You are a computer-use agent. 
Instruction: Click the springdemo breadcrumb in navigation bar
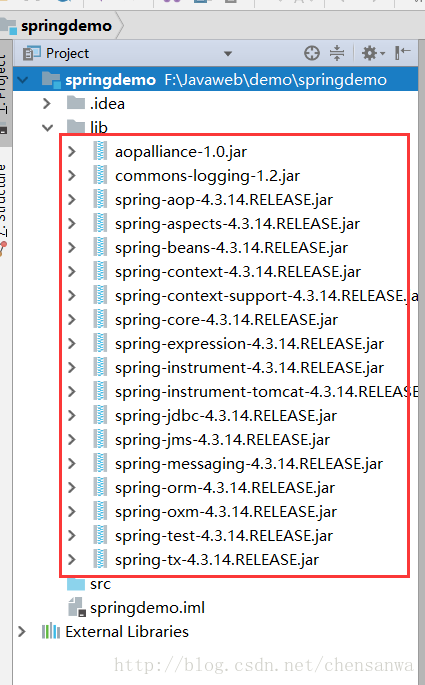coord(66,26)
